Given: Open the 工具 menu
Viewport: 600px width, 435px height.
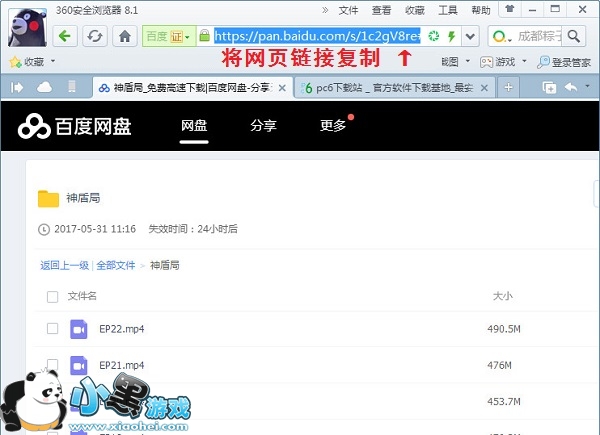Looking at the screenshot, I should (448, 10).
